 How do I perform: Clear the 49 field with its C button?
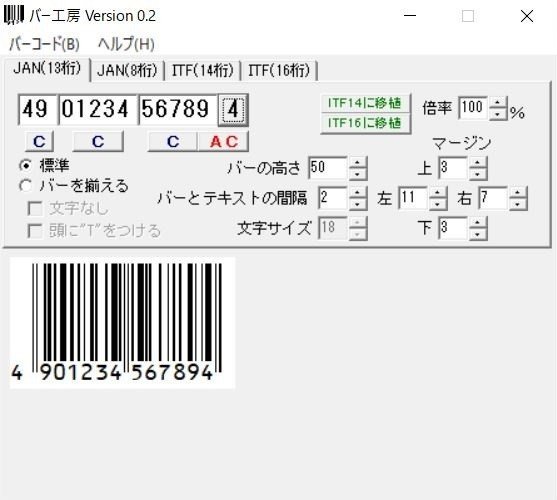click(x=39, y=141)
